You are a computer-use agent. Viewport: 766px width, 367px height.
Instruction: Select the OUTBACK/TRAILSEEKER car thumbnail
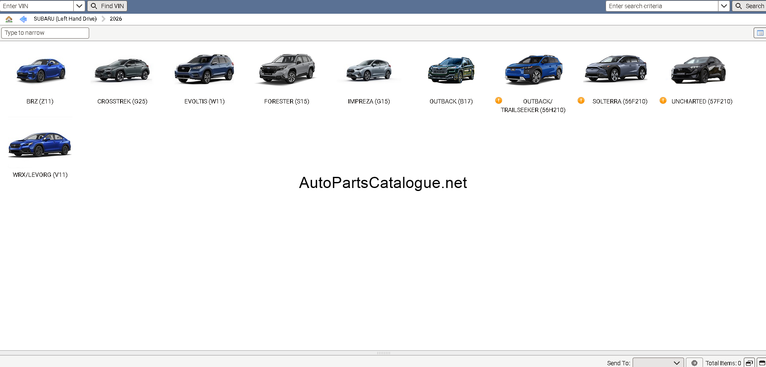[533, 69]
